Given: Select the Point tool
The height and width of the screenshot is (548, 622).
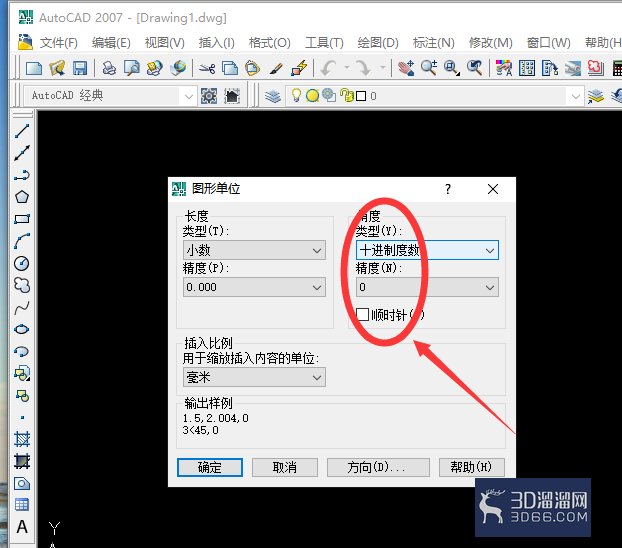Looking at the screenshot, I should tap(22, 417).
